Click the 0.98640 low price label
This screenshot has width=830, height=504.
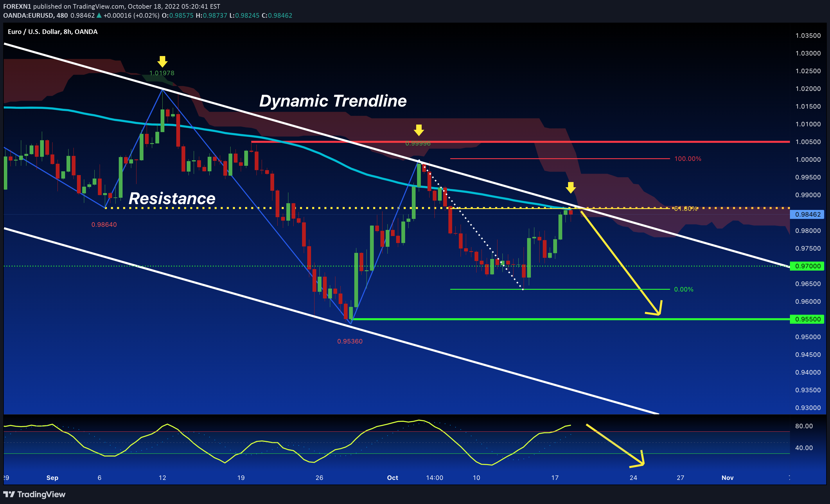(x=104, y=224)
